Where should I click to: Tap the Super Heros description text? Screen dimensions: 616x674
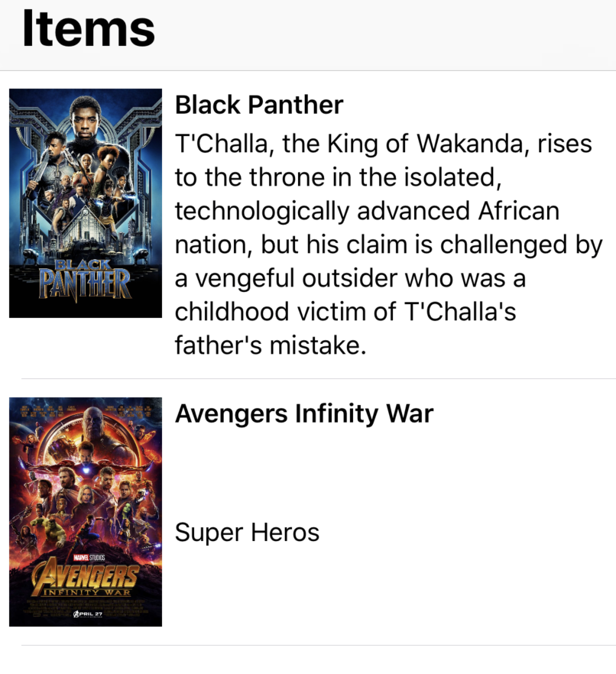(x=247, y=533)
